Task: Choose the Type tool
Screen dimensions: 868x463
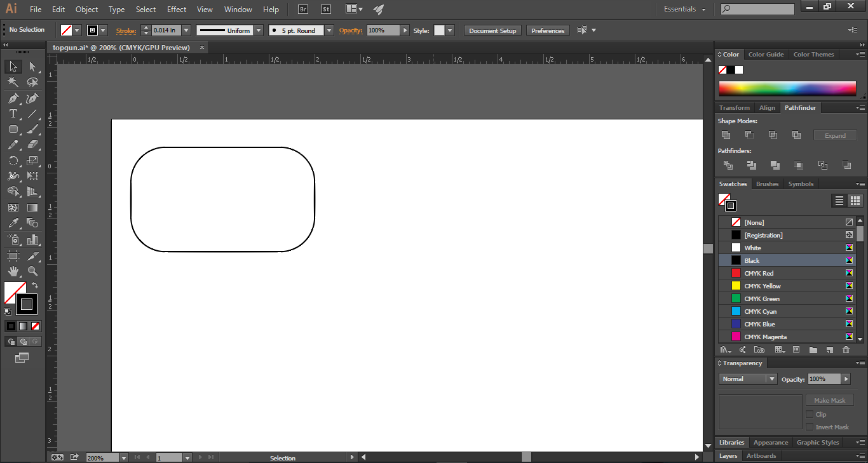Action: [13, 114]
